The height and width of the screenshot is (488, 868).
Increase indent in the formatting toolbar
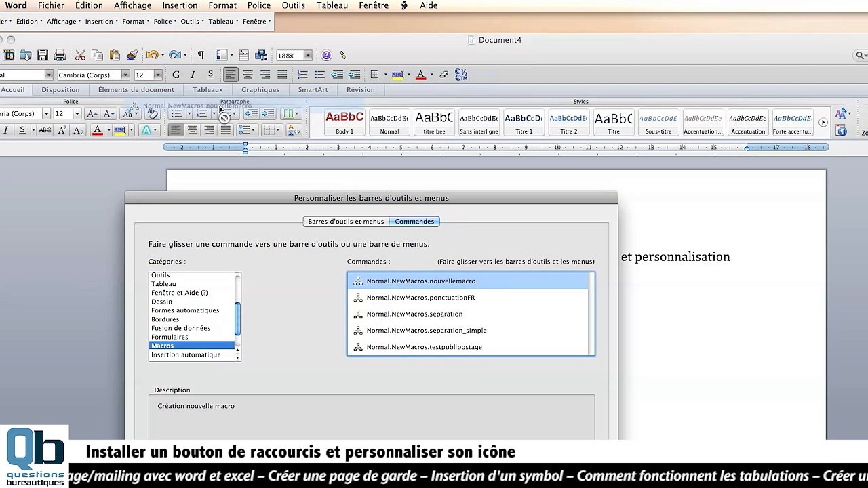point(354,75)
